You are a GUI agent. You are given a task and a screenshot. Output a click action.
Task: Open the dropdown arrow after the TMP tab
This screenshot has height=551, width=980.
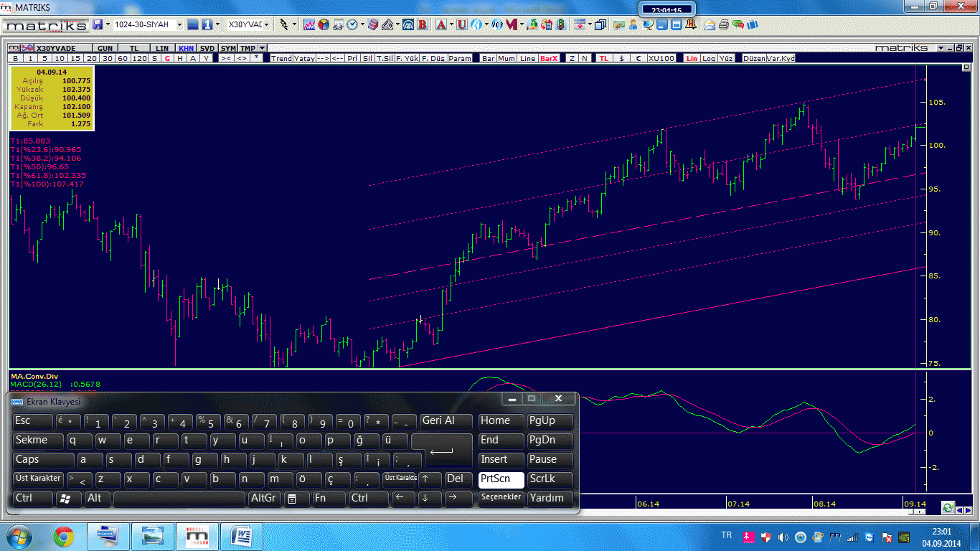coord(262,48)
